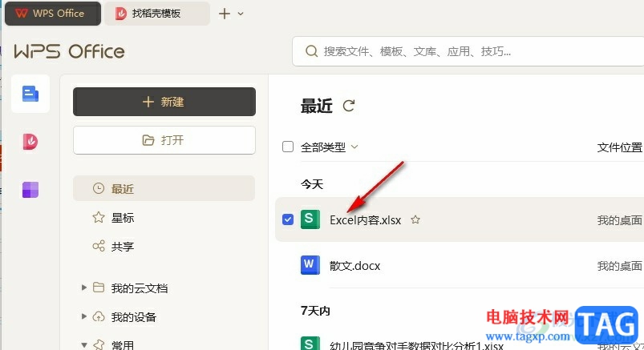
Task: Click the 文件位置 column header
Action: point(620,147)
